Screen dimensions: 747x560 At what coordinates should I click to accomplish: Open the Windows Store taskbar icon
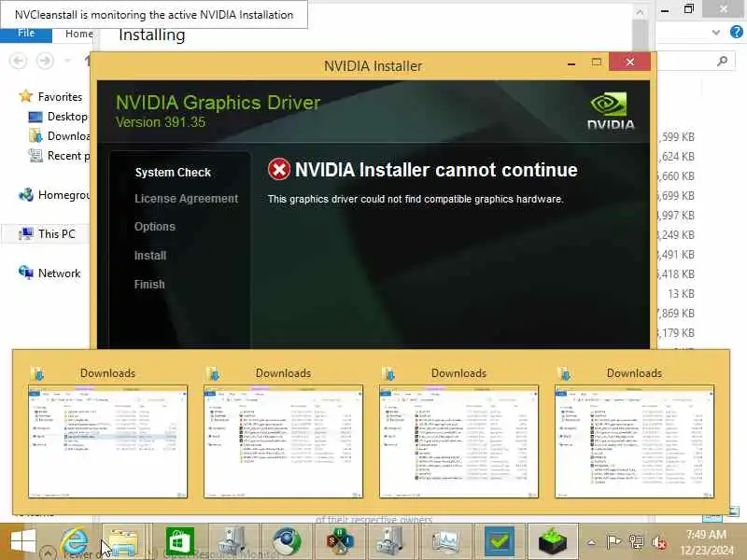[x=179, y=542]
